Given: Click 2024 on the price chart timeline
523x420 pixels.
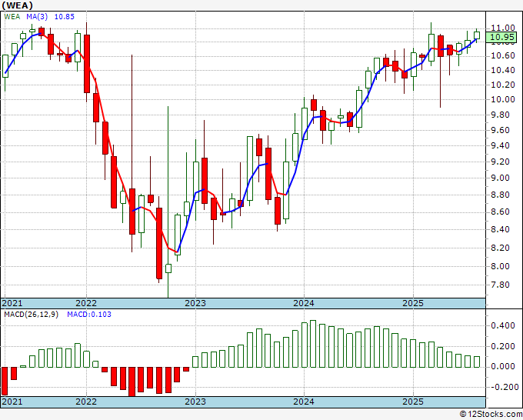Looking at the screenshot, I should pos(304,303).
